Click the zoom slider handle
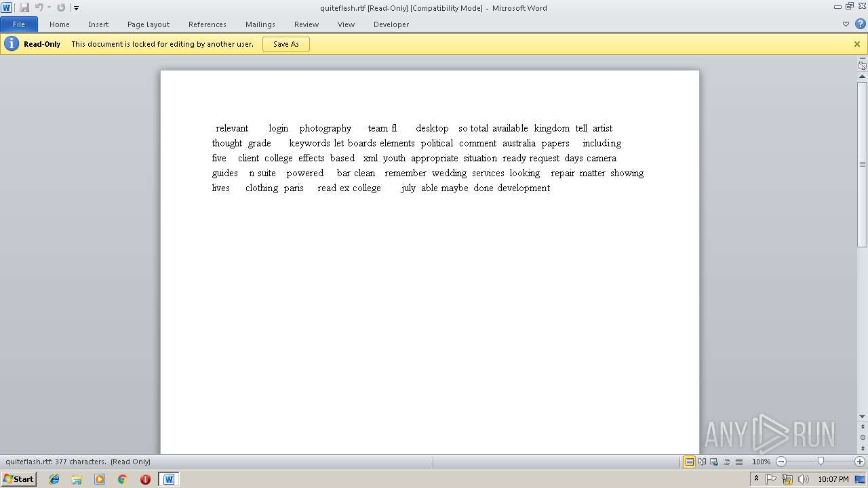The image size is (868, 488). pos(821,462)
